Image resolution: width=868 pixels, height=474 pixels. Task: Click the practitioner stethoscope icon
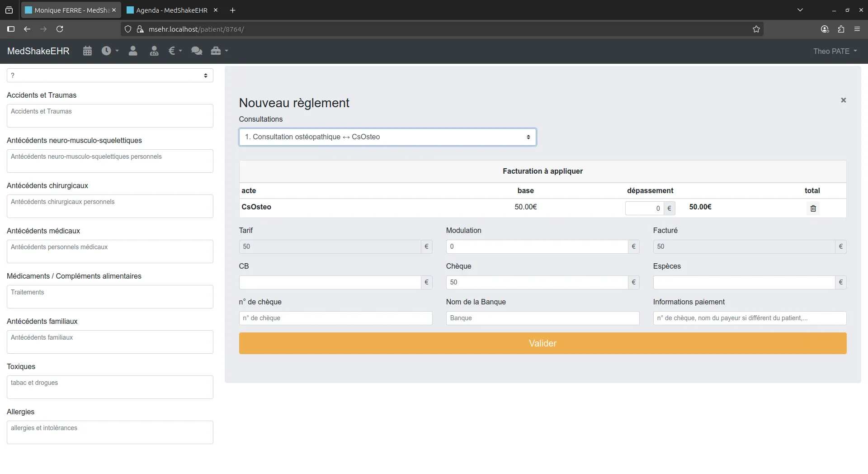tap(154, 51)
